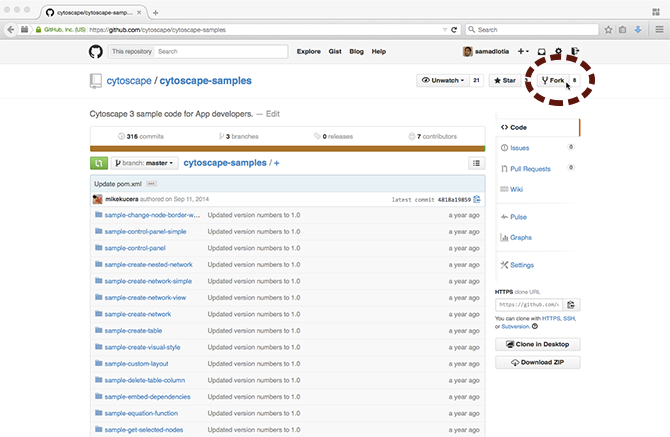Screen dimensions: 670x437
Task: Open the Code tab in sidebar
Action: (x=538, y=127)
